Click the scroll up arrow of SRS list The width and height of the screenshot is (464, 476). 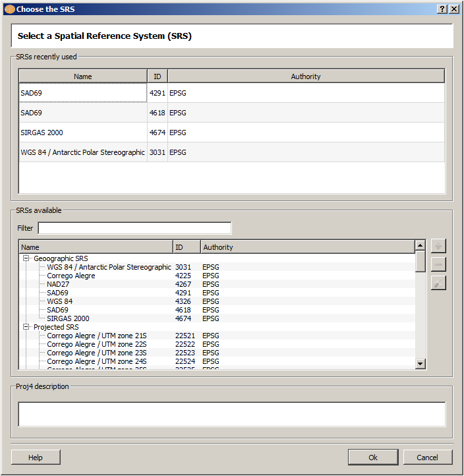420,245
